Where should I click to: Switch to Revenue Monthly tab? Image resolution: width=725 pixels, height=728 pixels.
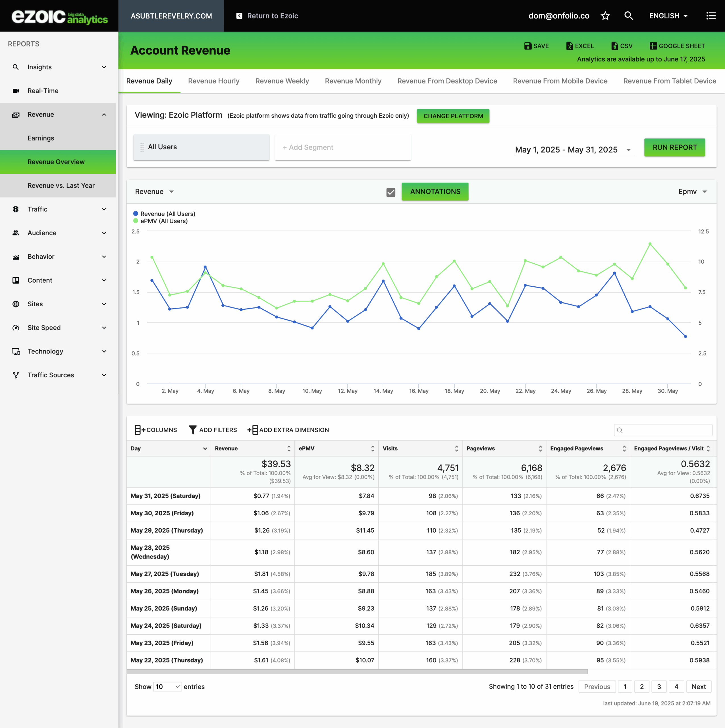(353, 81)
